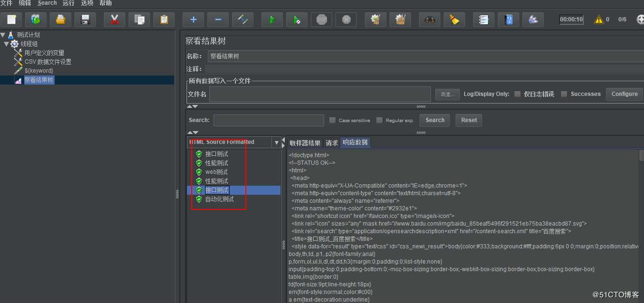644x303 pixels.
Task: Open the 运行 menu
Action: [69, 3]
